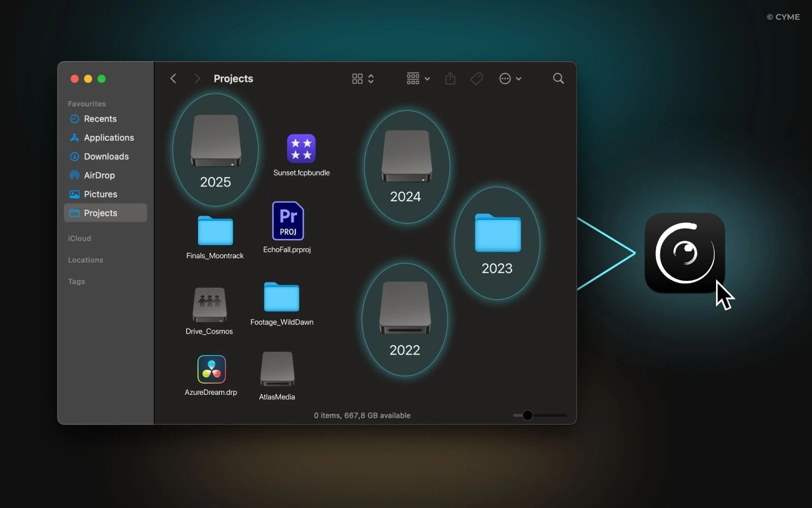Open the EchoFall.prproj Premiere project
The width and height of the screenshot is (812, 508).
click(288, 221)
